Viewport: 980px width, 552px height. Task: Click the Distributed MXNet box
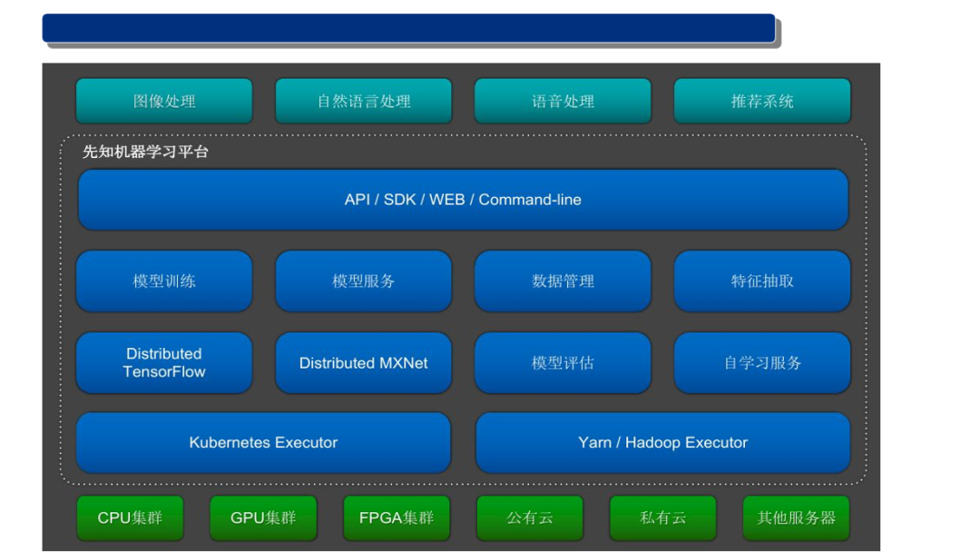tap(363, 362)
